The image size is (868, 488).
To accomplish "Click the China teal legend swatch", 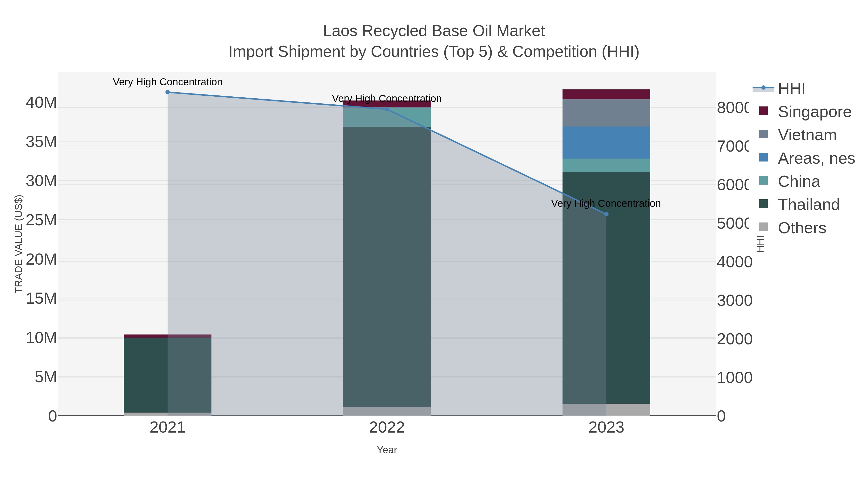I will (763, 180).
